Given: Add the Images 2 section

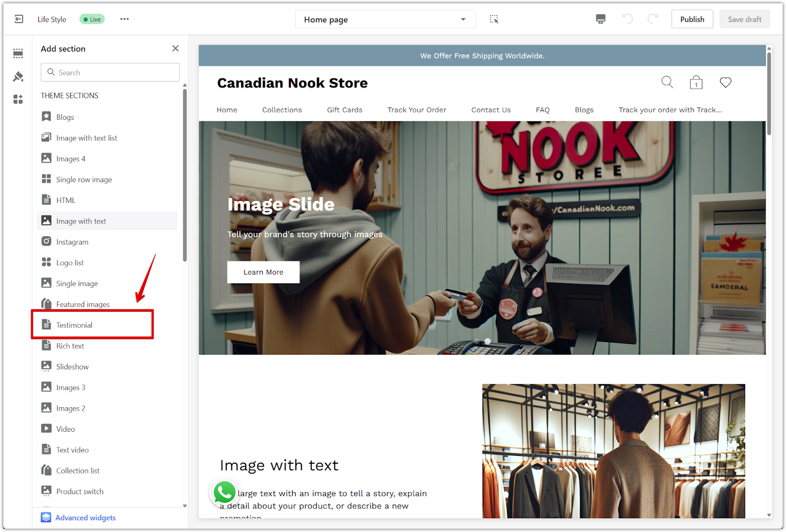Looking at the screenshot, I should [x=107, y=408].
